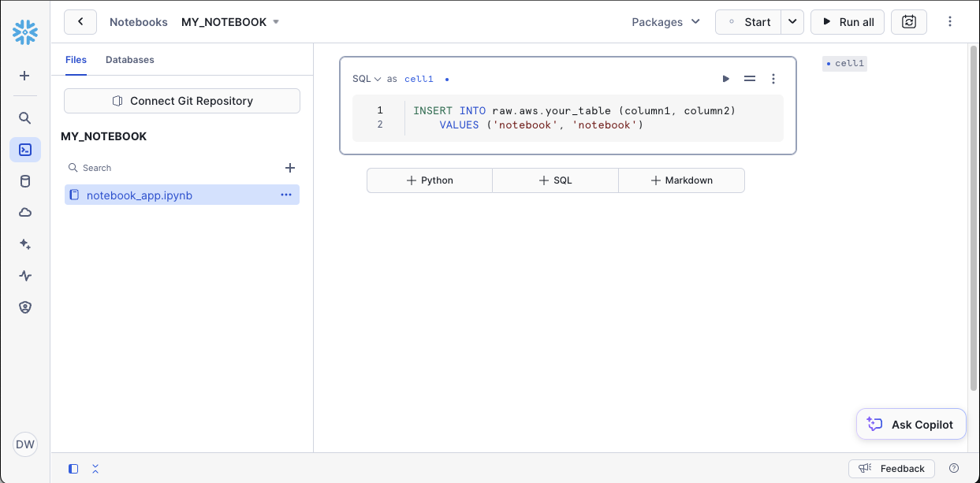Change cell language using SQL dropdown
980x483 pixels.
pos(367,79)
